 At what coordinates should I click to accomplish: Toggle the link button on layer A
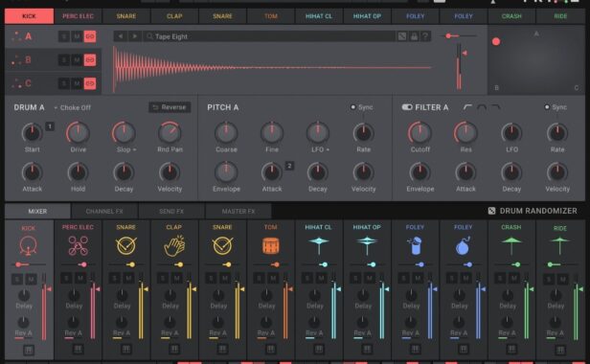click(90, 36)
